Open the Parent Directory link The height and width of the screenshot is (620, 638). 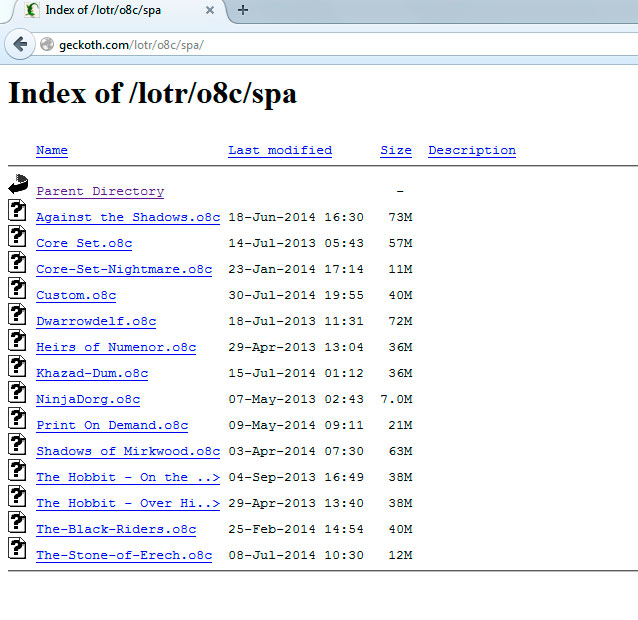(x=100, y=191)
